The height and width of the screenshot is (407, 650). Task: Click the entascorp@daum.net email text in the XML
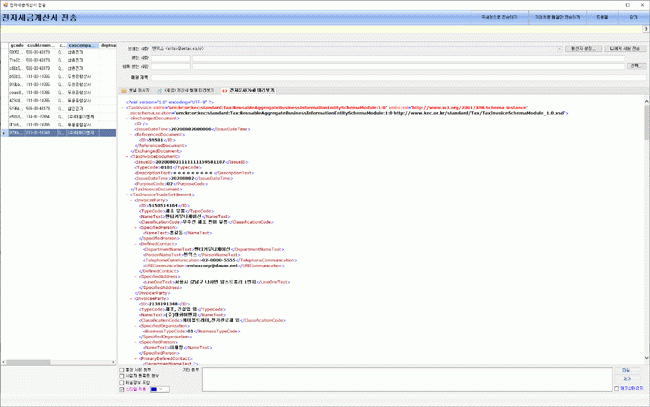tap(212, 266)
